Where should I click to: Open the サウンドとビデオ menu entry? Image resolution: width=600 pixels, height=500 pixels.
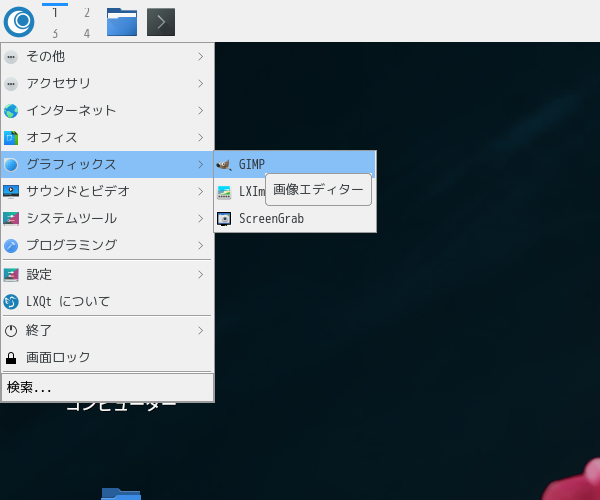pyautogui.click(x=107, y=191)
